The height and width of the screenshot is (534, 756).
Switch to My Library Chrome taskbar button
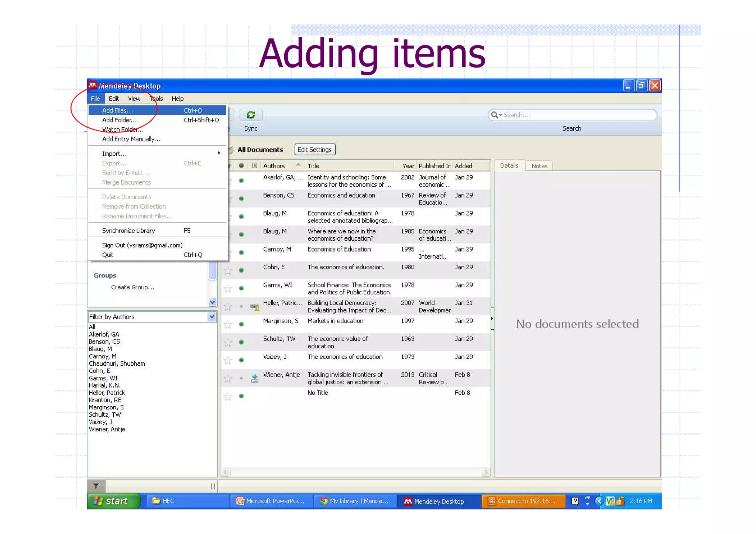355,501
